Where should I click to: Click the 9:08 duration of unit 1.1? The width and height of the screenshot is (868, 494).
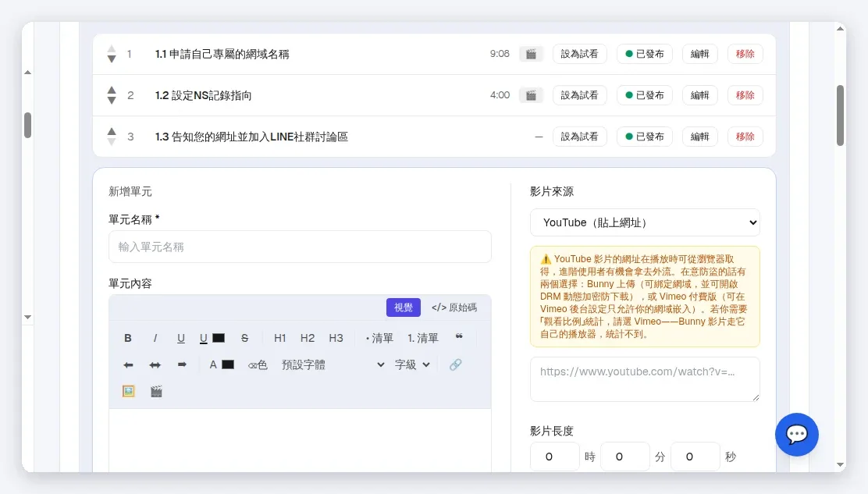pos(500,54)
